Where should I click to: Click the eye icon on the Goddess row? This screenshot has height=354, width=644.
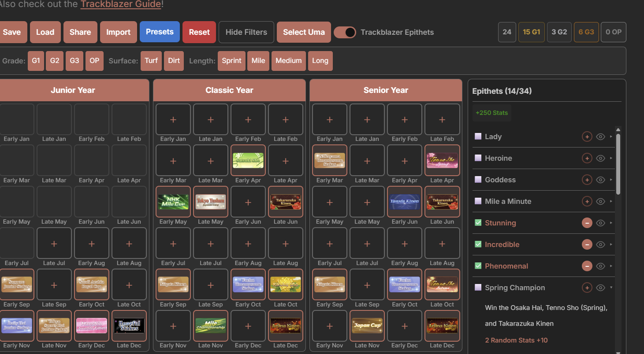[600, 180]
